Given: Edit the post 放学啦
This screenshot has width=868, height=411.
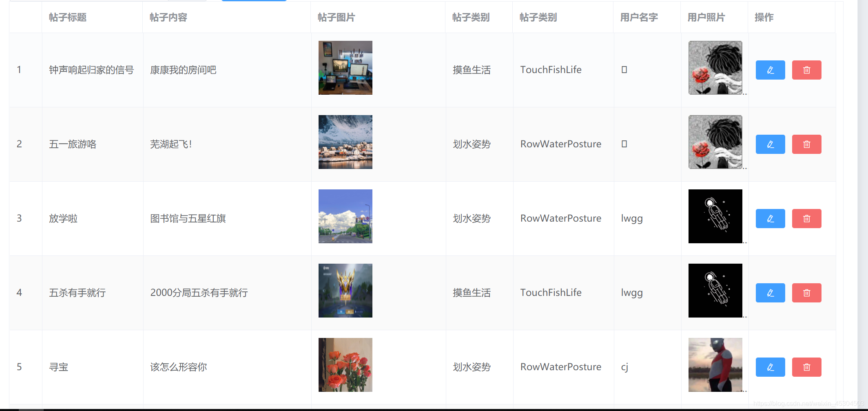Looking at the screenshot, I should (770, 219).
